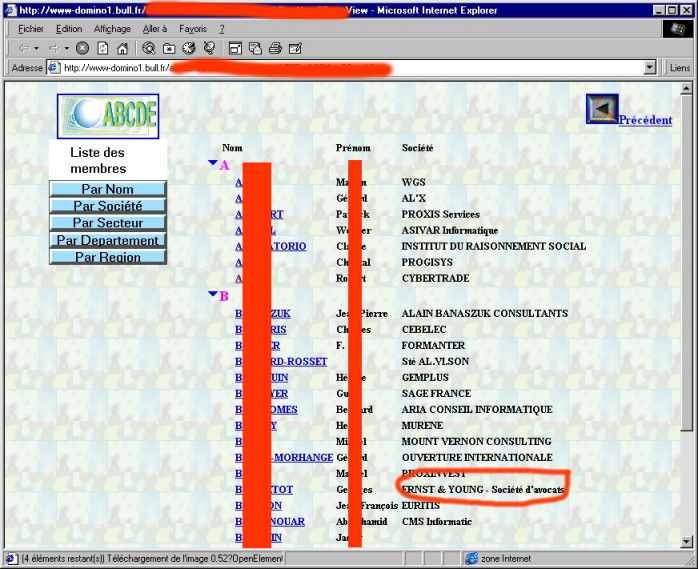Screen dimensions: 698x569
Task: Click the Société column header
Action: point(417,148)
